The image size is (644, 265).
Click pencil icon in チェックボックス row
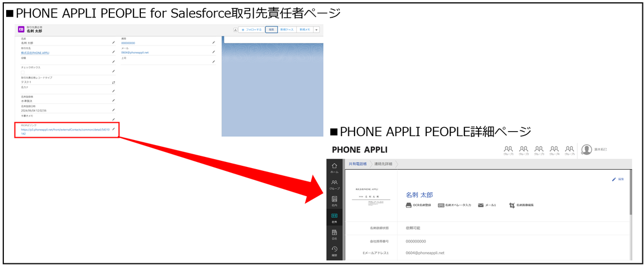[113, 71]
